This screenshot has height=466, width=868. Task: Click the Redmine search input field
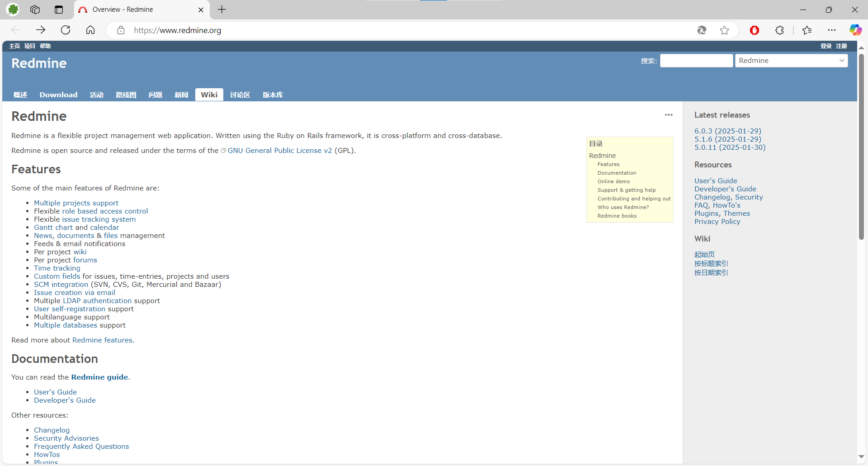(696, 61)
